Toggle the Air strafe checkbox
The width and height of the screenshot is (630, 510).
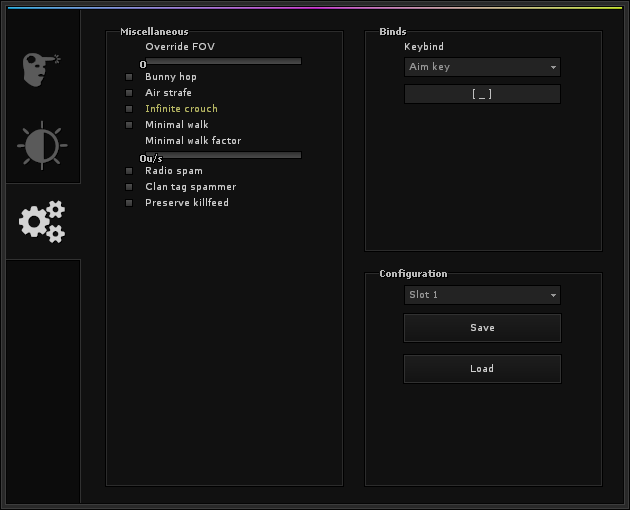[129, 93]
